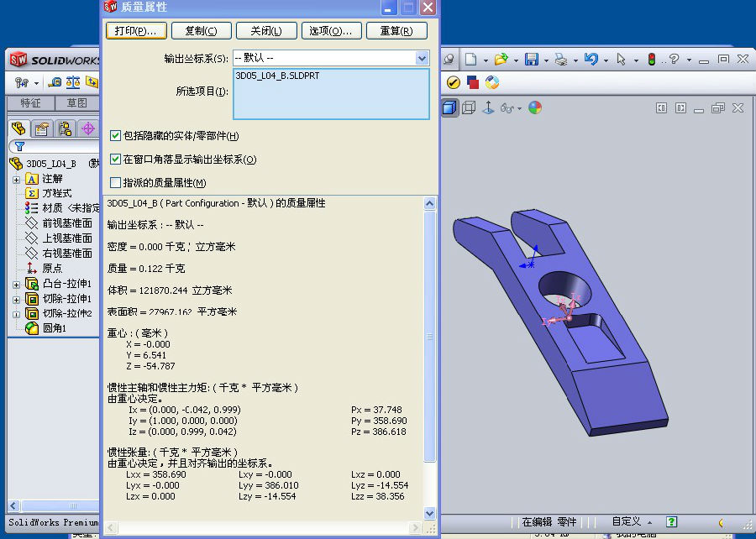
Task: Click the 重算(R) button
Action: point(396,31)
